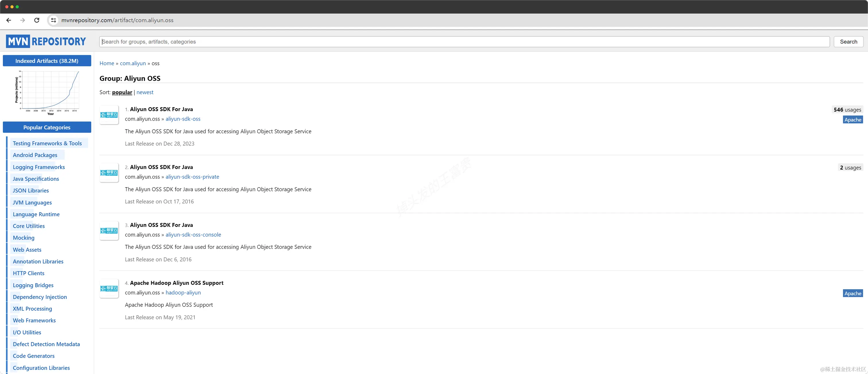Open Logging Bridges category

coord(33,285)
